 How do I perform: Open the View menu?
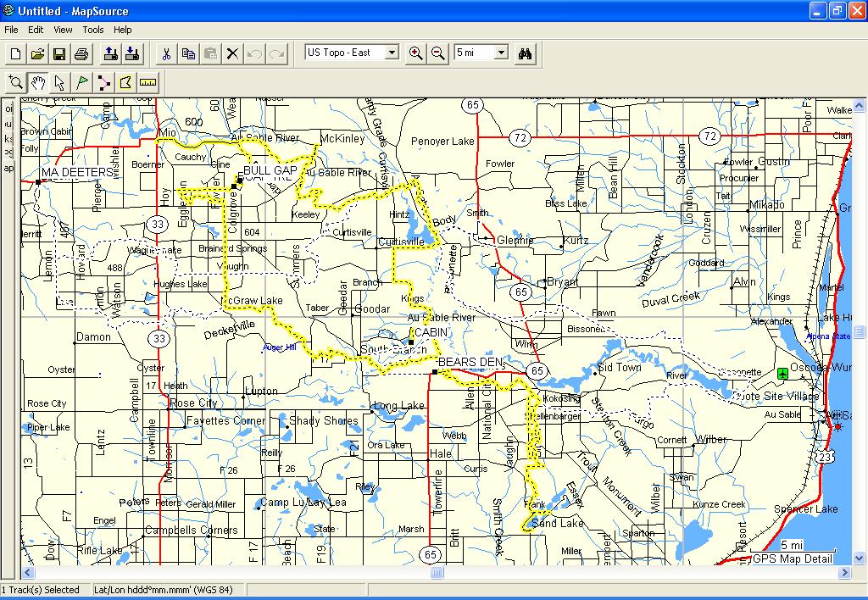(64, 30)
